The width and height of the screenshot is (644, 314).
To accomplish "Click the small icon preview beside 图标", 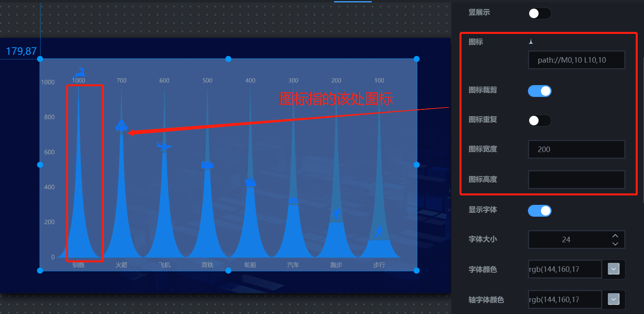I will tap(531, 41).
